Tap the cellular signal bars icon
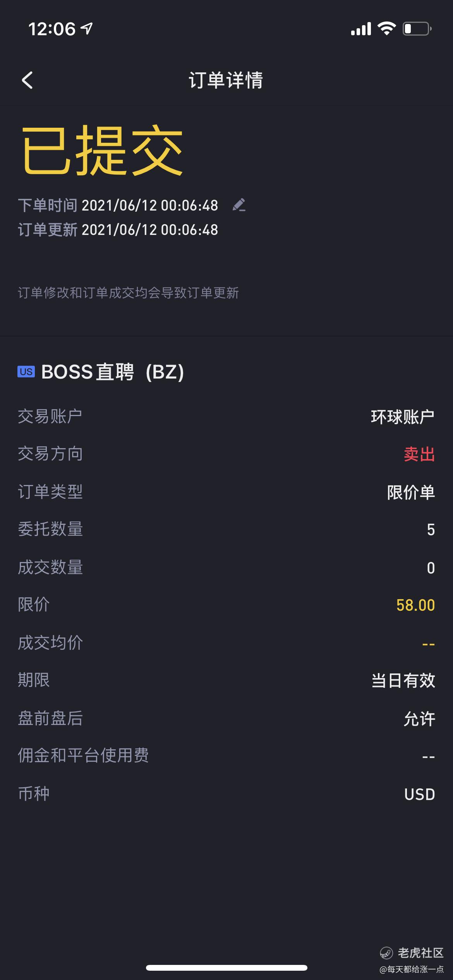The width and height of the screenshot is (453, 980). (361, 29)
